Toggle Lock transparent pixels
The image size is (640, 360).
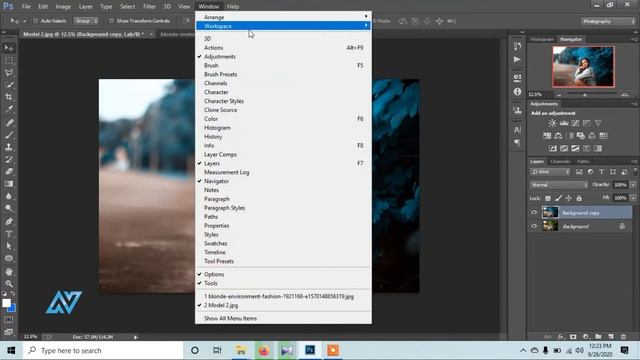click(548, 198)
